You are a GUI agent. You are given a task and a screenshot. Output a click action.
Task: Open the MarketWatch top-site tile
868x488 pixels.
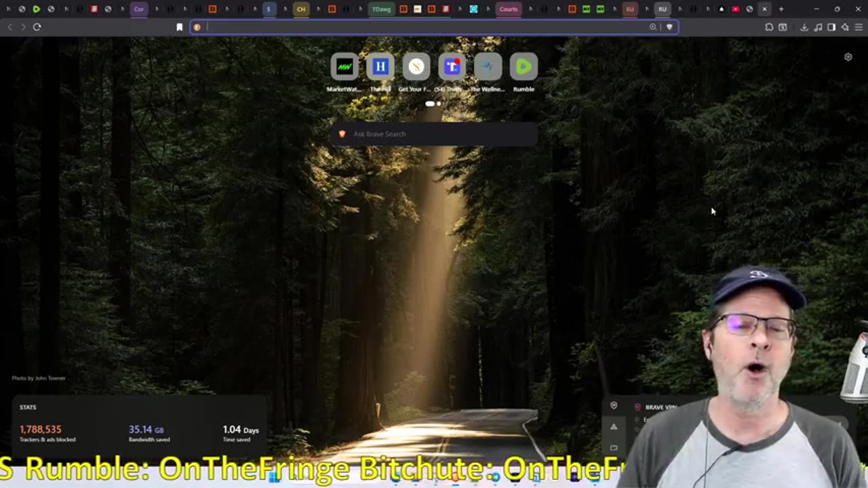pos(344,73)
